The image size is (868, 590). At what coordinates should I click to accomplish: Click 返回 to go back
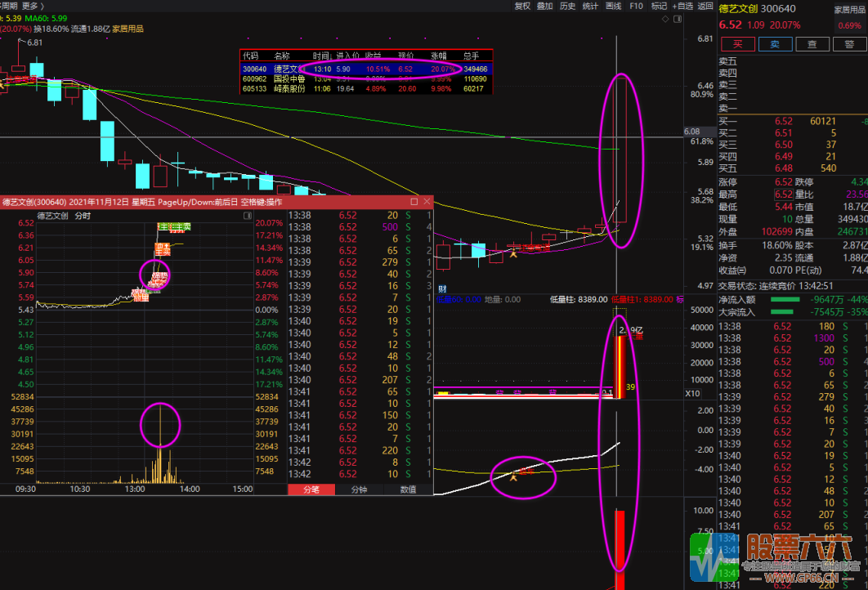click(x=705, y=6)
